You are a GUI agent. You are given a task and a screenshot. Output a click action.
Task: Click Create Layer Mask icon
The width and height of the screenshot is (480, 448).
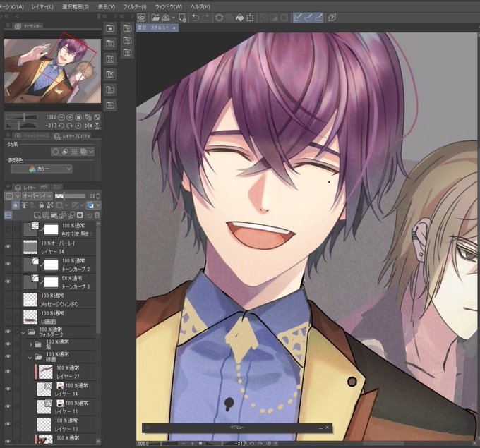[80, 215]
